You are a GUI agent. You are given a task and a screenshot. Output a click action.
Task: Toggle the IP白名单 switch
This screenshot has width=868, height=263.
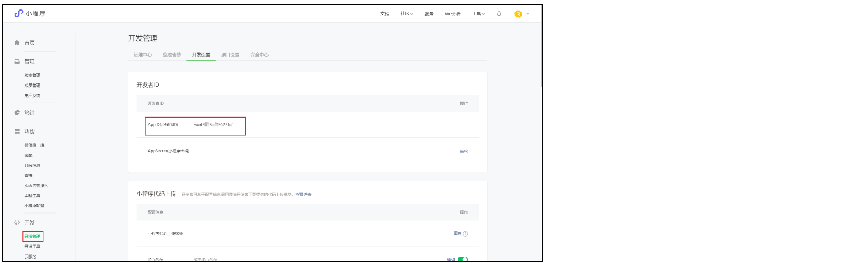click(x=463, y=259)
